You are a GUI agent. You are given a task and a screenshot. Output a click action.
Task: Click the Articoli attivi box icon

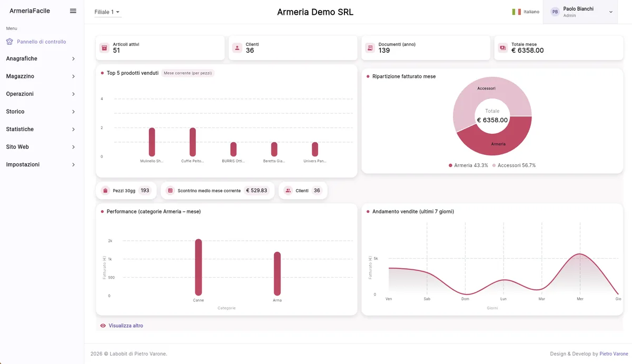click(104, 48)
